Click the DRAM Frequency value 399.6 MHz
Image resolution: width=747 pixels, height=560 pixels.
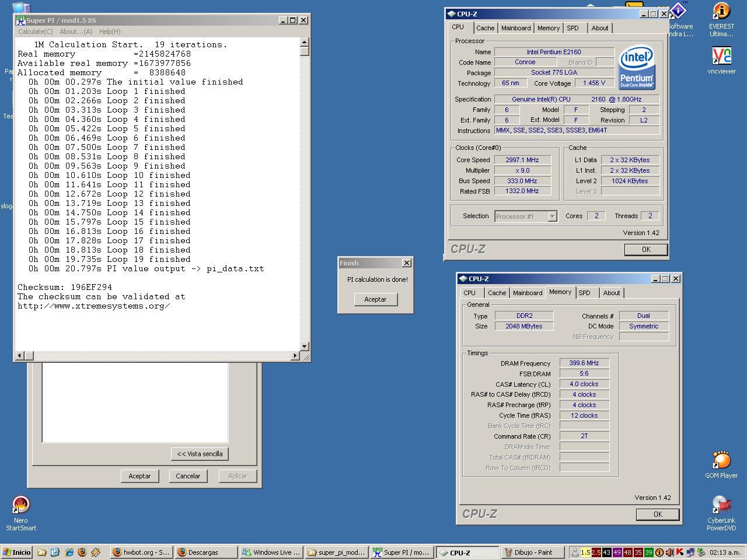pyautogui.click(x=584, y=363)
